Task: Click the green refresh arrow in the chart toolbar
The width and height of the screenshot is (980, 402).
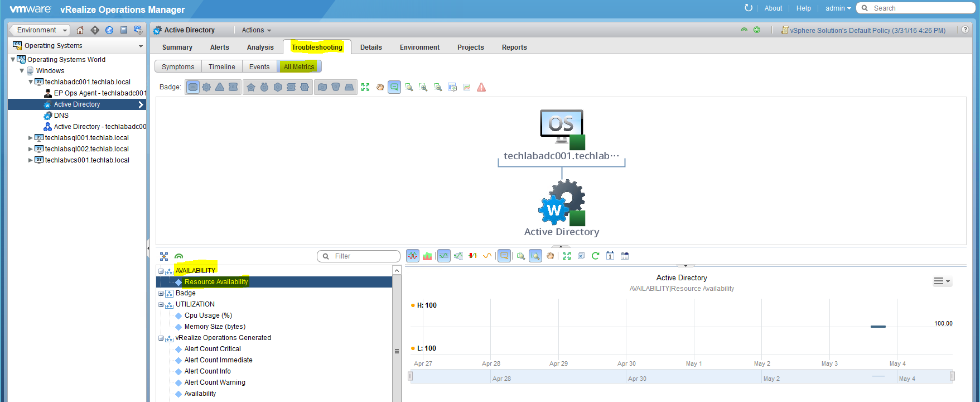Action: 596,256
